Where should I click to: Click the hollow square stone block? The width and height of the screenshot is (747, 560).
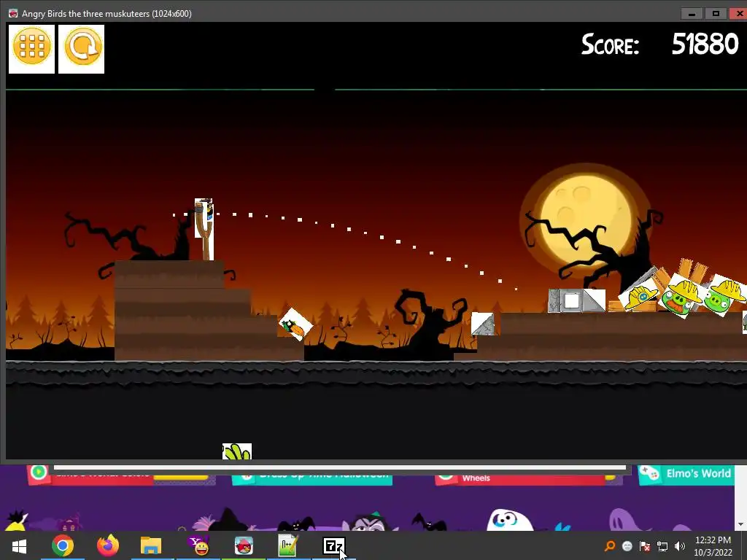(x=571, y=300)
